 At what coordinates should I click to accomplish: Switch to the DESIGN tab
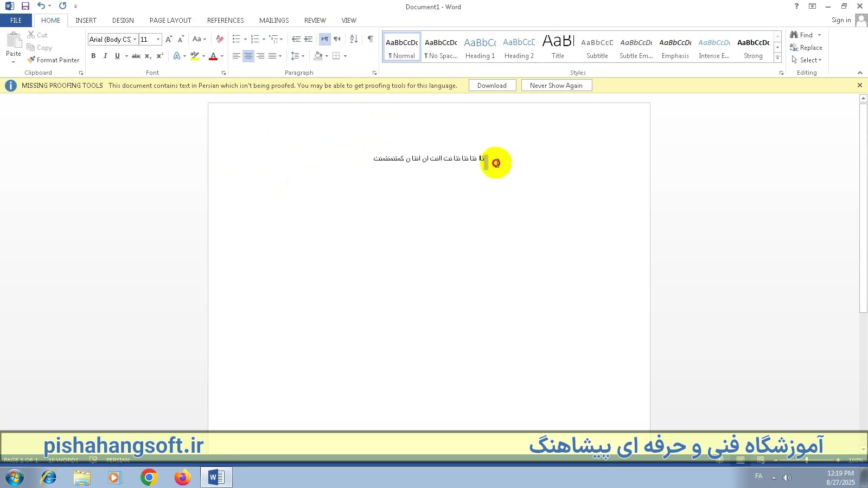123,21
